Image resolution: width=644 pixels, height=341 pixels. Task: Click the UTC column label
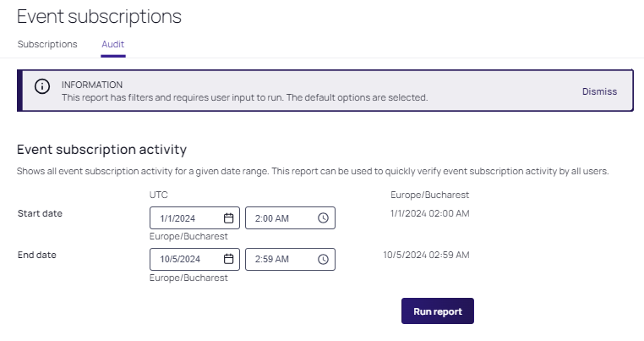point(158,195)
